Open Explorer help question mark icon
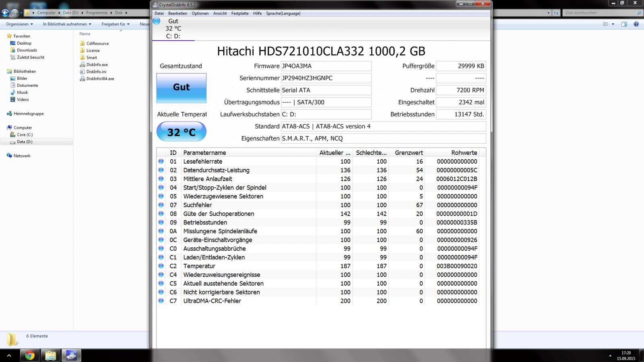The image size is (644, 362). pos(636,24)
